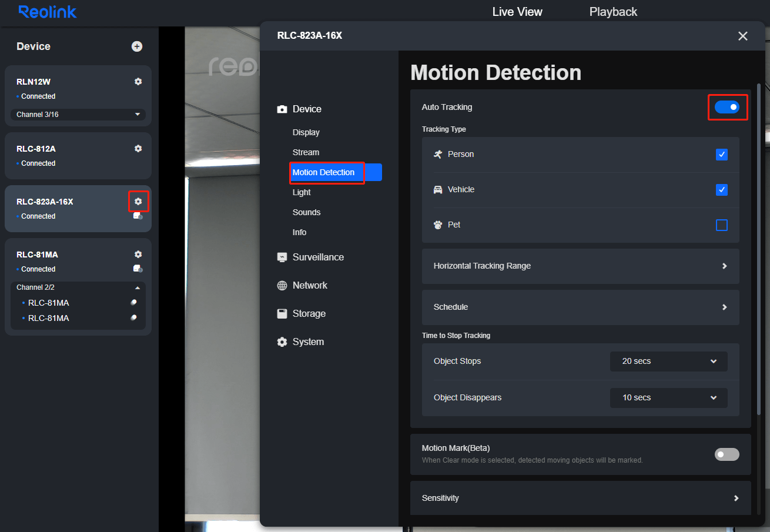
Task: Click the Reolink logo
Action: [48, 12]
